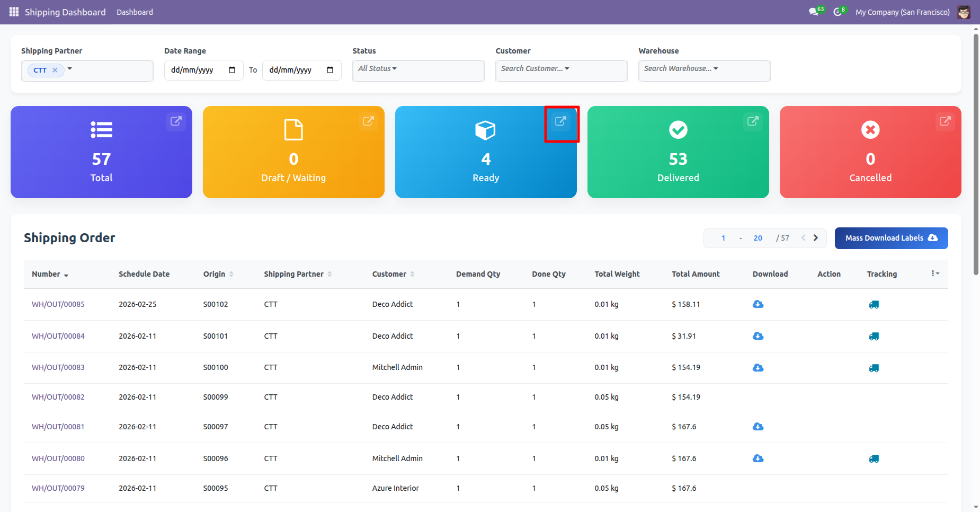Open the company switcher My Company (San Francisco)

pos(902,12)
